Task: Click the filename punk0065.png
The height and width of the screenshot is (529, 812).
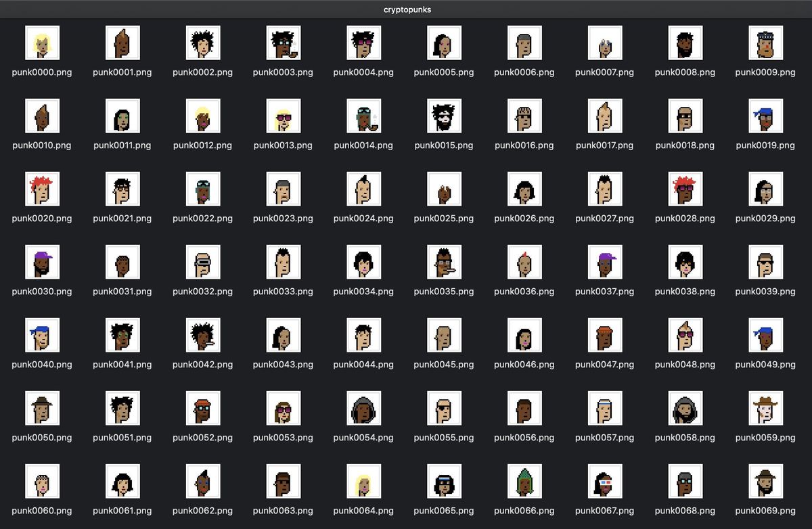Action: point(444,511)
